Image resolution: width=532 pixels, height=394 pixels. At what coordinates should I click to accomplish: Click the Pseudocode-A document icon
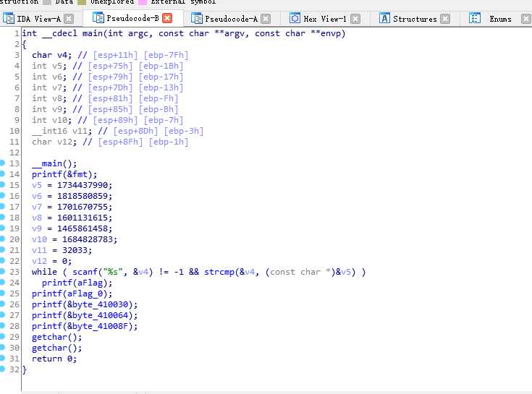[196, 18]
